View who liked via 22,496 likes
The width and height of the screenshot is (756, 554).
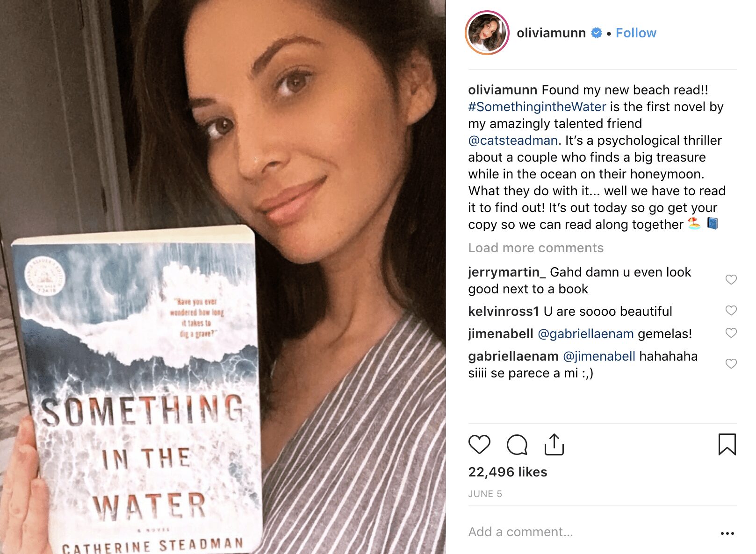(508, 472)
